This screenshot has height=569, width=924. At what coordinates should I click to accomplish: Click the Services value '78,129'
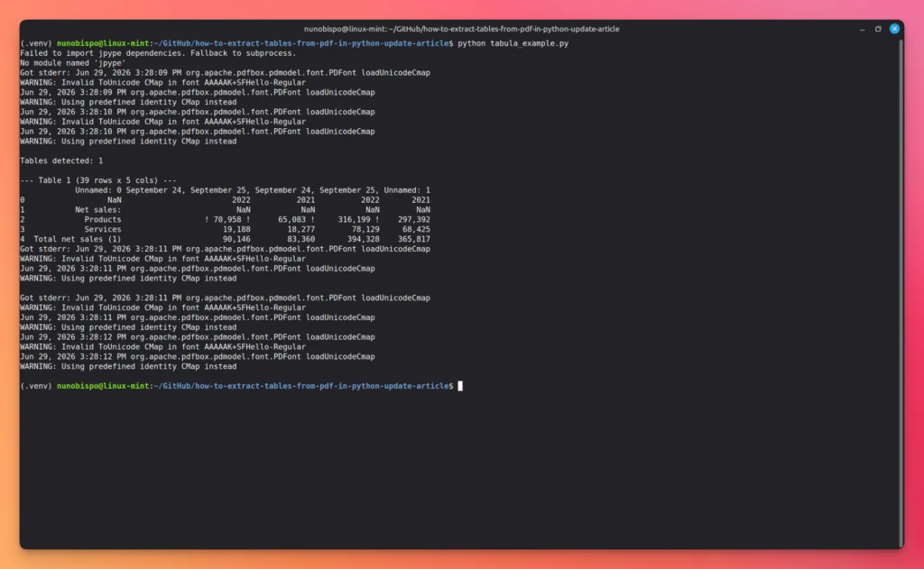click(x=365, y=229)
